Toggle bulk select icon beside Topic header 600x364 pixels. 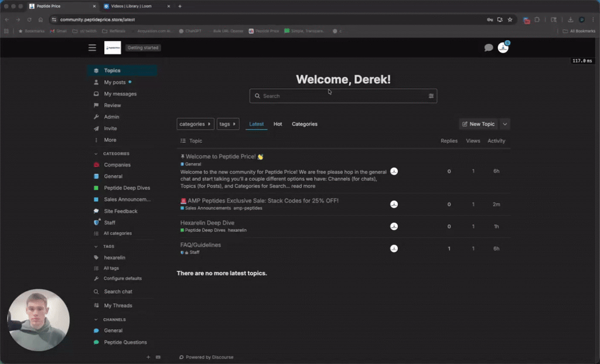coord(183,140)
